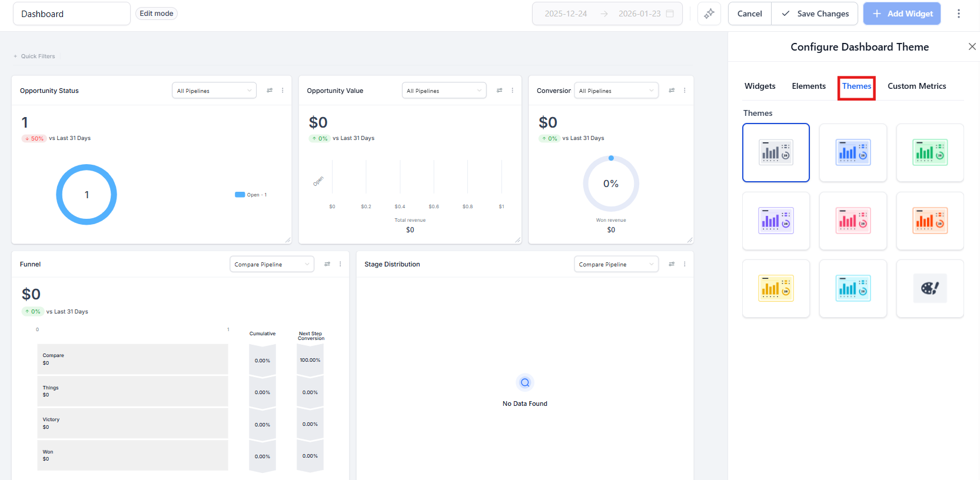Open the three-dot menu in top bar
Screen dimensions: 980x480
tap(958, 14)
